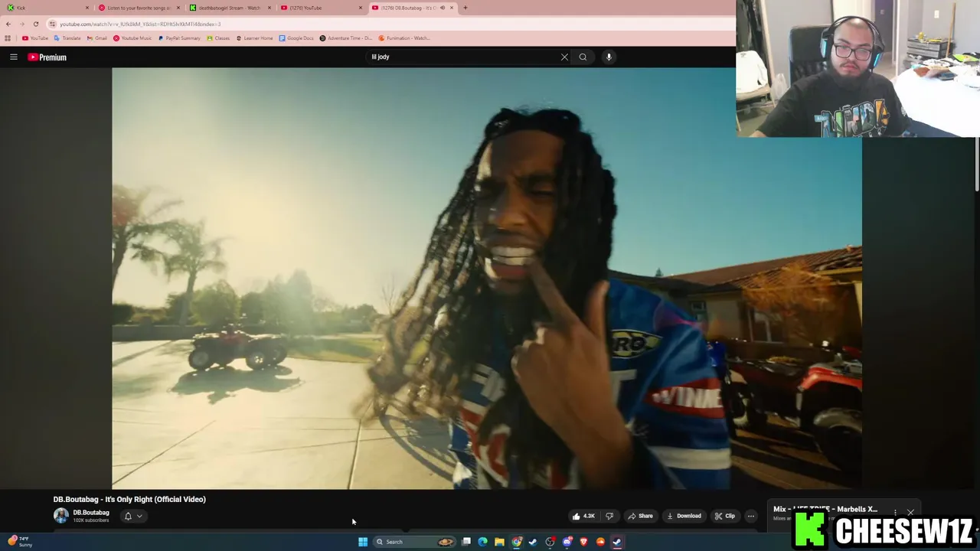Open SoundCloud from the taskbar
The height and width of the screenshot is (551, 980).
point(600,542)
